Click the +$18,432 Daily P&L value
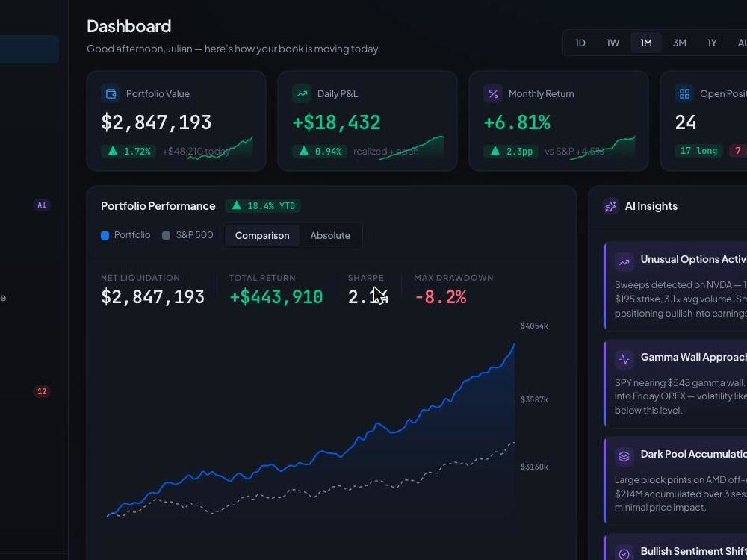 coord(336,122)
